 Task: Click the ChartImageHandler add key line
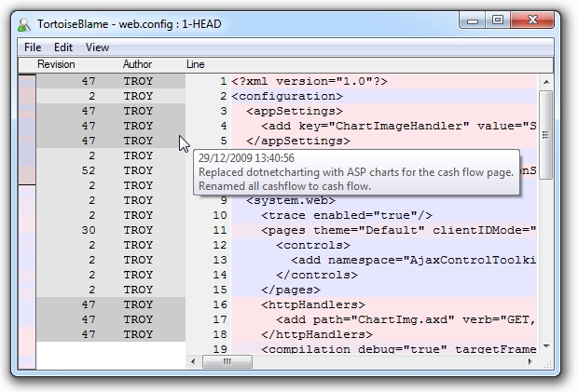coord(399,126)
